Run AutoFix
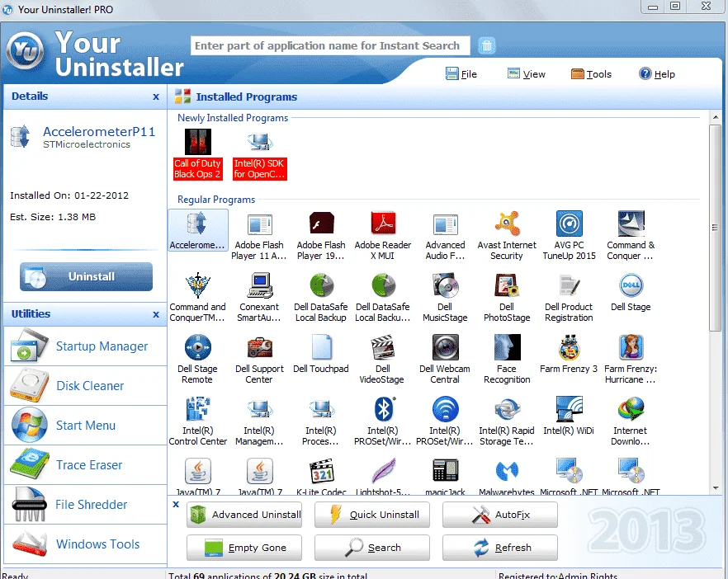The width and height of the screenshot is (728, 579). 500,515
